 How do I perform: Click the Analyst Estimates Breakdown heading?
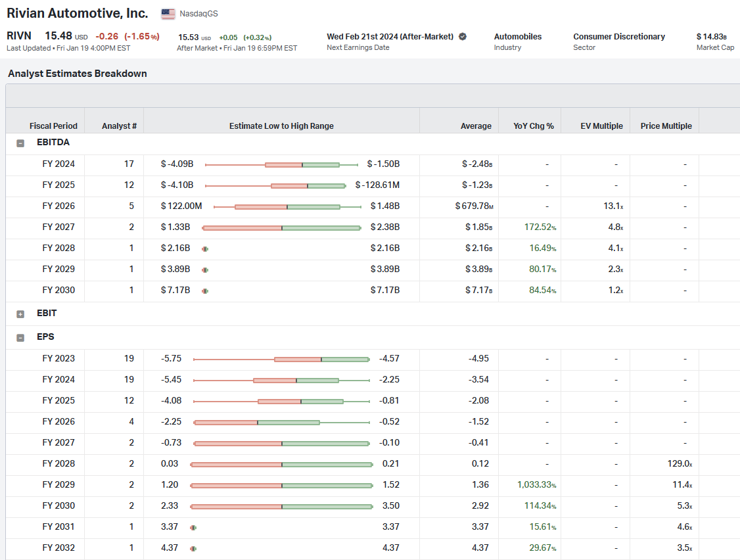point(78,73)
